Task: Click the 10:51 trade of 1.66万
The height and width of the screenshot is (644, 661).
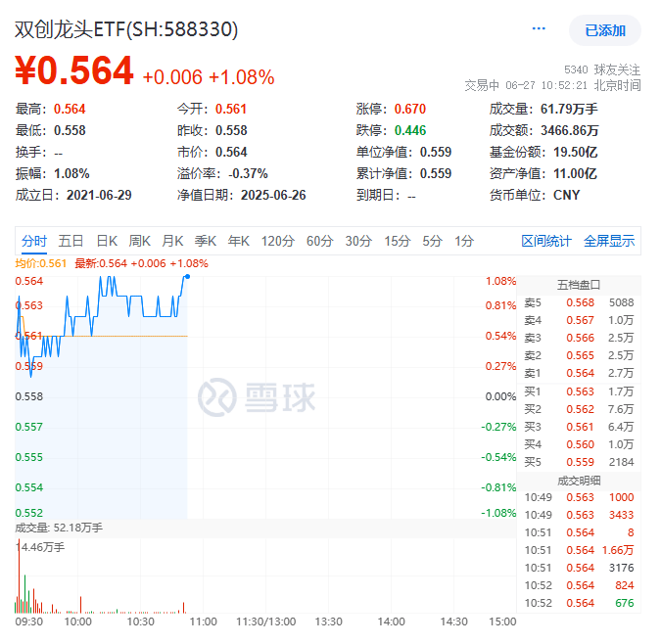Action: click(x=579, y=550)
